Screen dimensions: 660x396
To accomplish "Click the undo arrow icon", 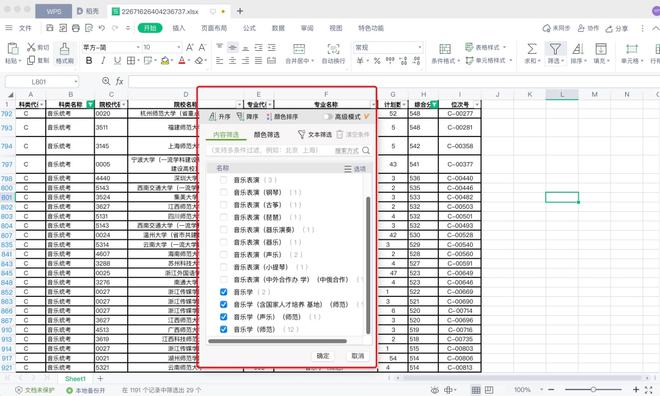I will coord(101,28).
